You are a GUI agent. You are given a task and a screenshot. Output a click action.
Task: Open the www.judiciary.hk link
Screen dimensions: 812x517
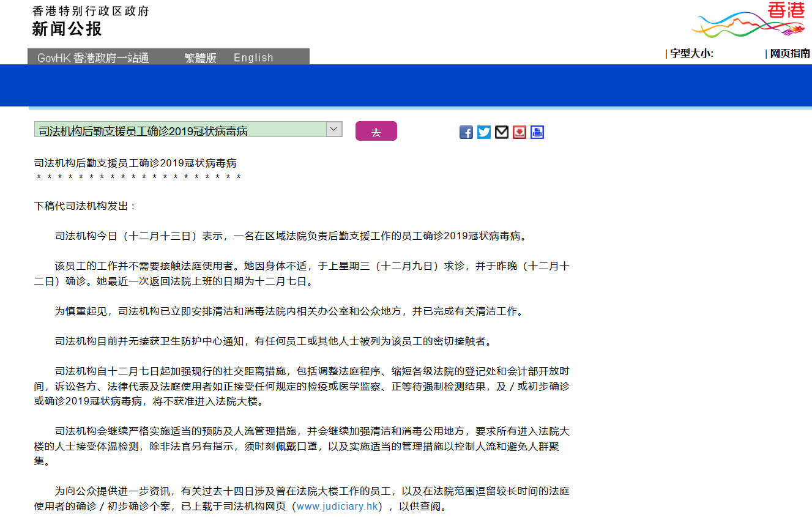click(x=337, y=507)
